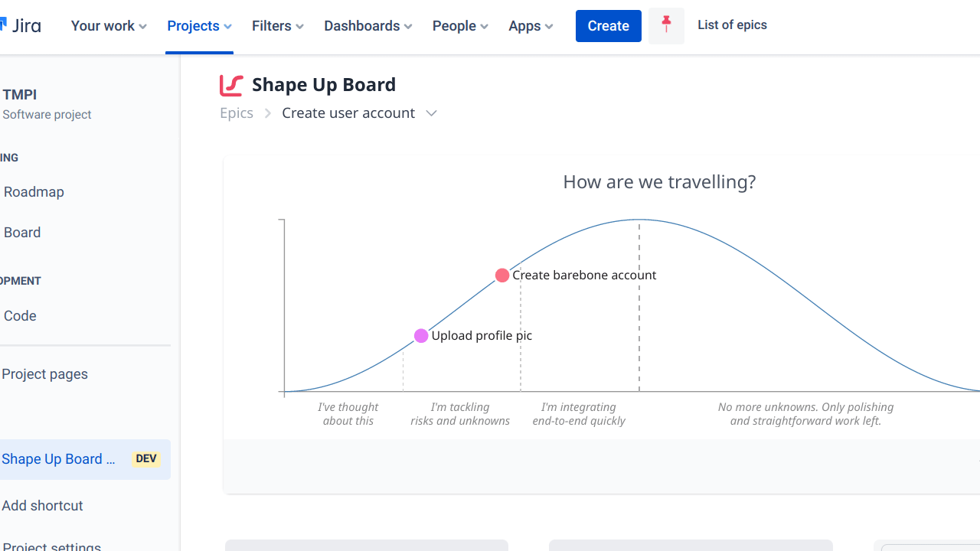Image resolution: width=980 pixels, height=551 pixels.
Task: Open the Dashboards menu
Action: [x=368, y=26]
